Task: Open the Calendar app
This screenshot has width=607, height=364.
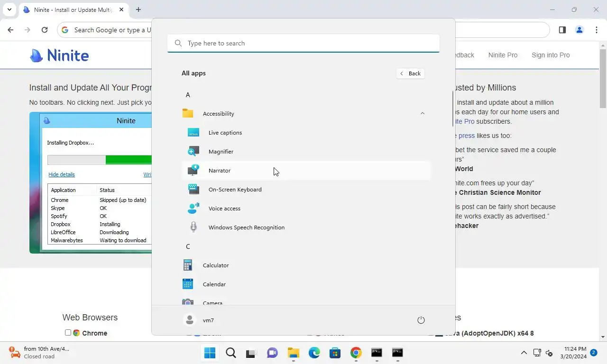Action: 306,284
